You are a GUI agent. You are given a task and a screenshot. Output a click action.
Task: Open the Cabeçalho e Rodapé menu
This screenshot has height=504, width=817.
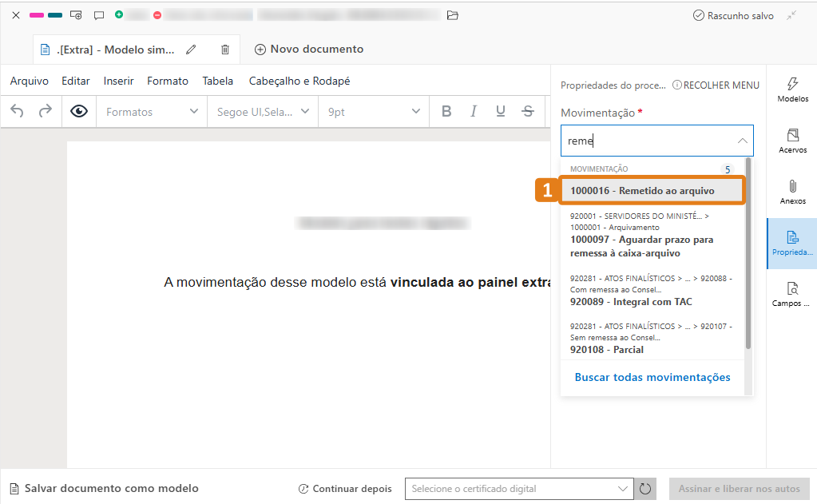coord(299,81)
